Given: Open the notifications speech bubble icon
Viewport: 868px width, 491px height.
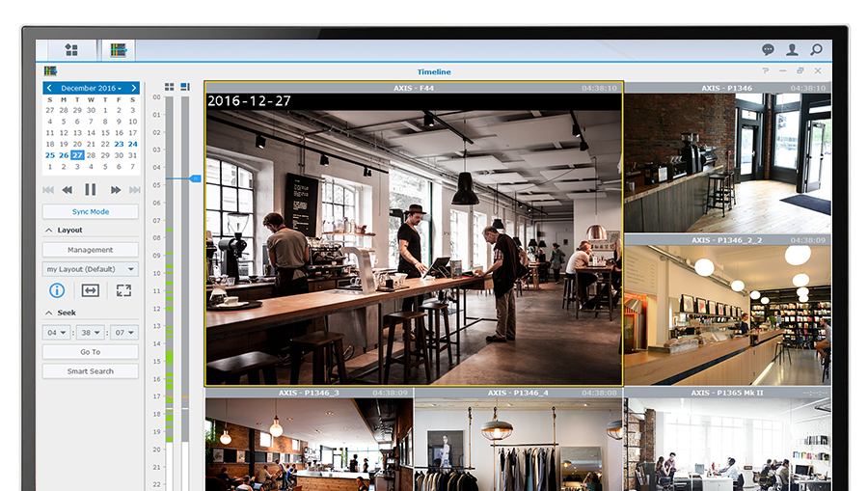Looking at the screenshot, I should coord(768,49).
